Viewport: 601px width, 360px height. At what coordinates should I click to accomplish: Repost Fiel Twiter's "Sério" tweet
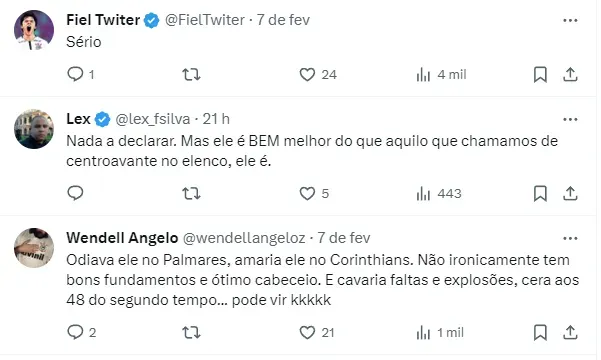[191, 74]
